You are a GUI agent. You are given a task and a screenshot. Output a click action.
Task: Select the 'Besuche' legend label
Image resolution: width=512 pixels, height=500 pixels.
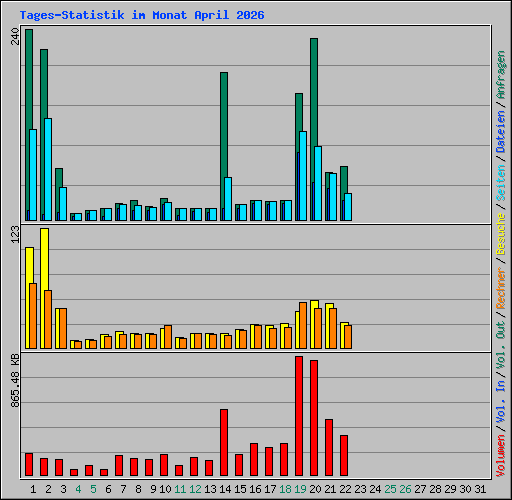pyautogui.click(x=501, y=234)
